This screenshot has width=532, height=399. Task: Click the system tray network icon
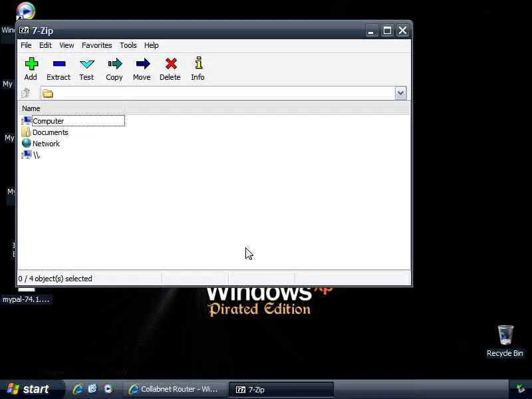[521, 389]
